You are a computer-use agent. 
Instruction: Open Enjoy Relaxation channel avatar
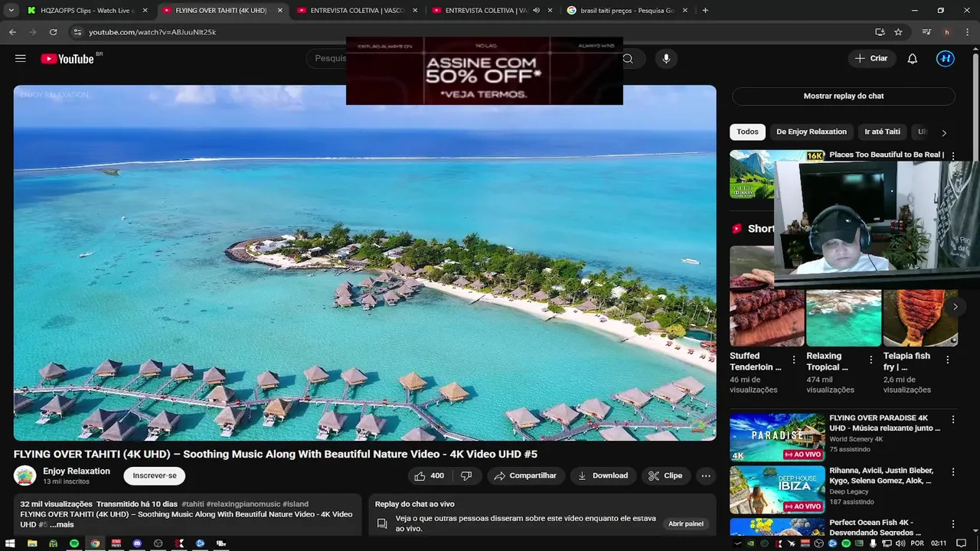point(25,475)
